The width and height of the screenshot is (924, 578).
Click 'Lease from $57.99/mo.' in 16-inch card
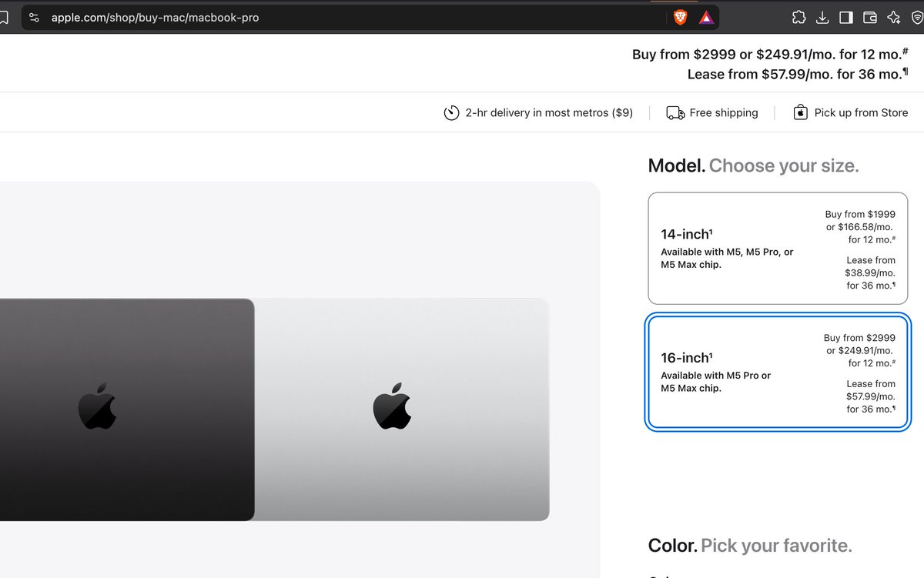[871, 390]
